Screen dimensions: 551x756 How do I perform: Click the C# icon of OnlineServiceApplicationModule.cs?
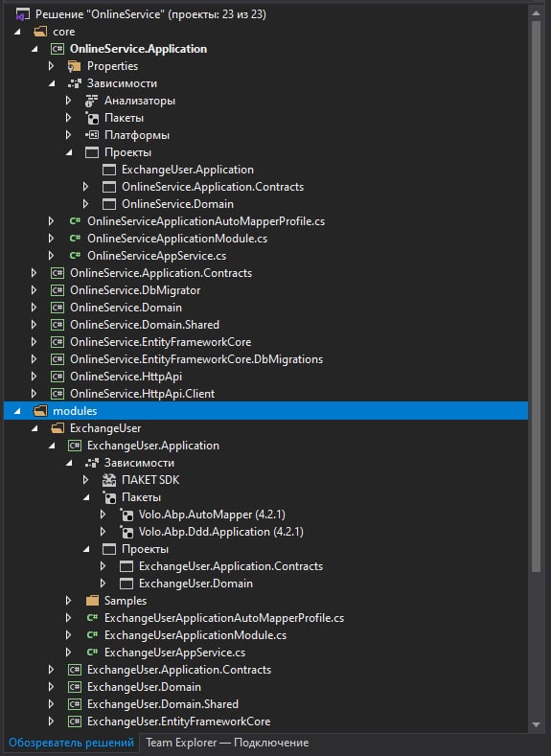click(75, 239)
